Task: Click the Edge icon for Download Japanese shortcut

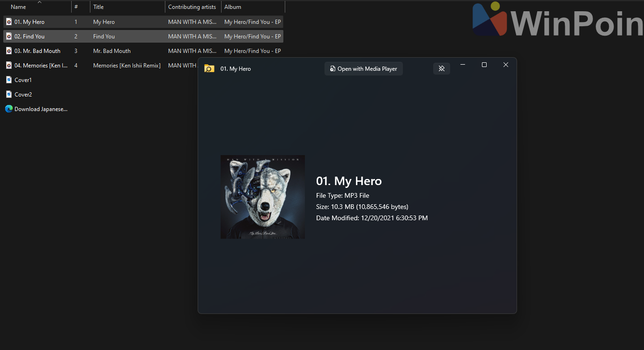Action: 9,109
